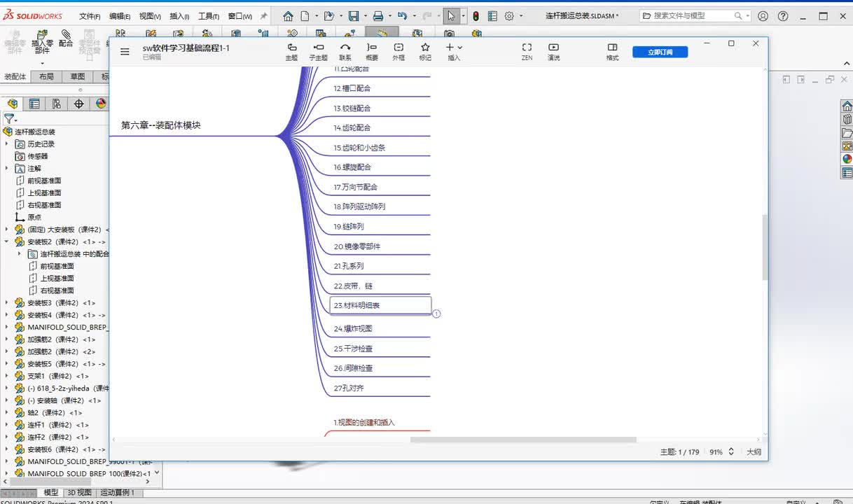Click the mind map vertical scrollbar
The image size is (853, 504).
point(765,246)
